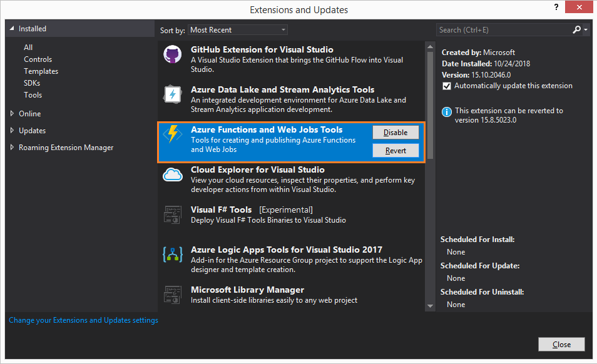Select Azure Data Lake and Stream Analytics Tools
597x364 pixels.
(x=282, y=89)
